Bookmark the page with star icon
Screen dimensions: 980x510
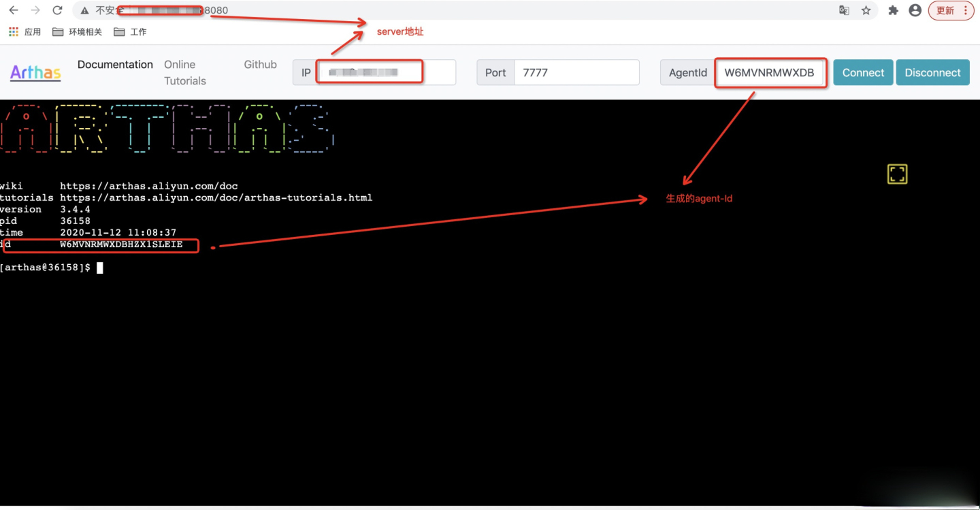pos(866,10)
